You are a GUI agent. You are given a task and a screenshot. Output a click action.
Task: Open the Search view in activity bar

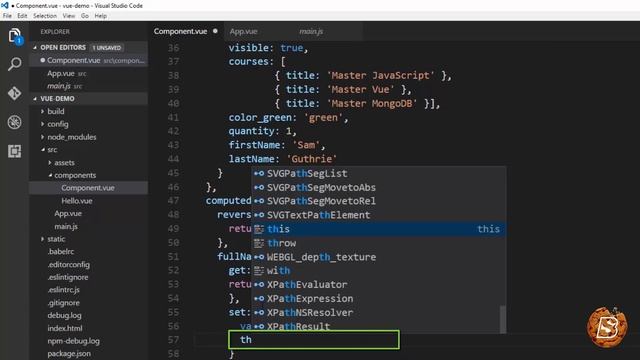click(x=15, y=64)
